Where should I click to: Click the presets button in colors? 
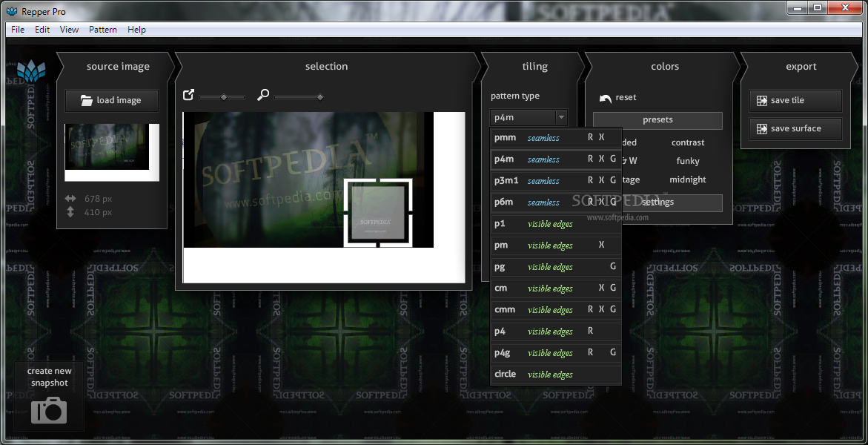pyautogui.click(x=657, y=120)
